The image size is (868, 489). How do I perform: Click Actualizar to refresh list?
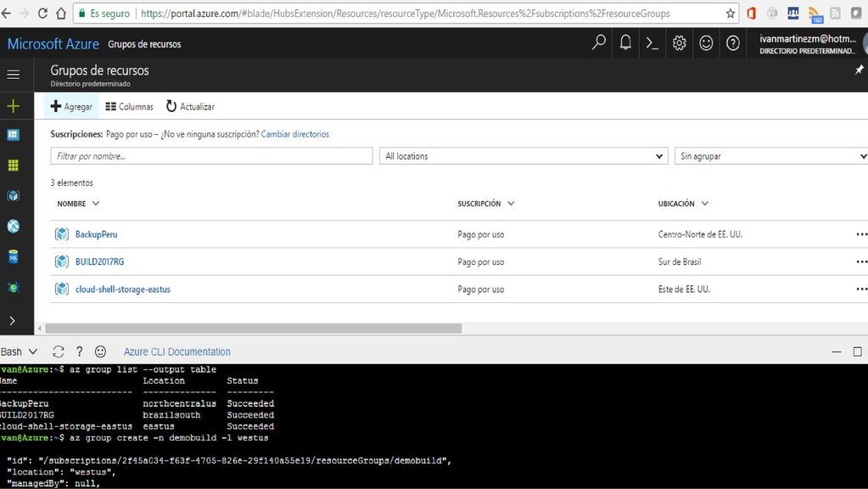coord(190,106)
